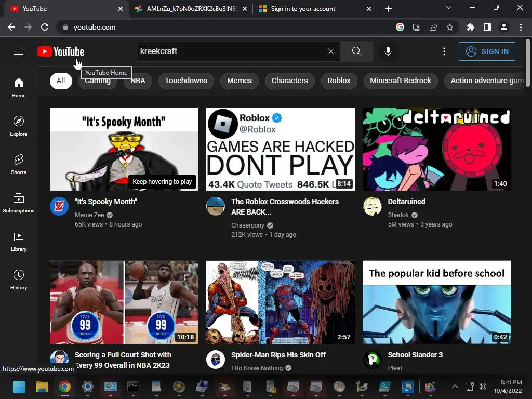Click the Google icon in address bar
The image size is (532, 399).
tap(400, 27)
